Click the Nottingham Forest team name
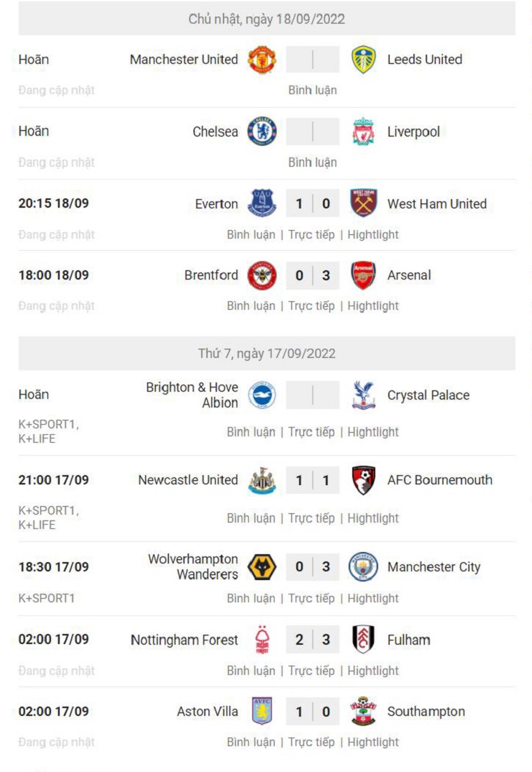This screenshot has height=772, width=532. tap(184, 640)
